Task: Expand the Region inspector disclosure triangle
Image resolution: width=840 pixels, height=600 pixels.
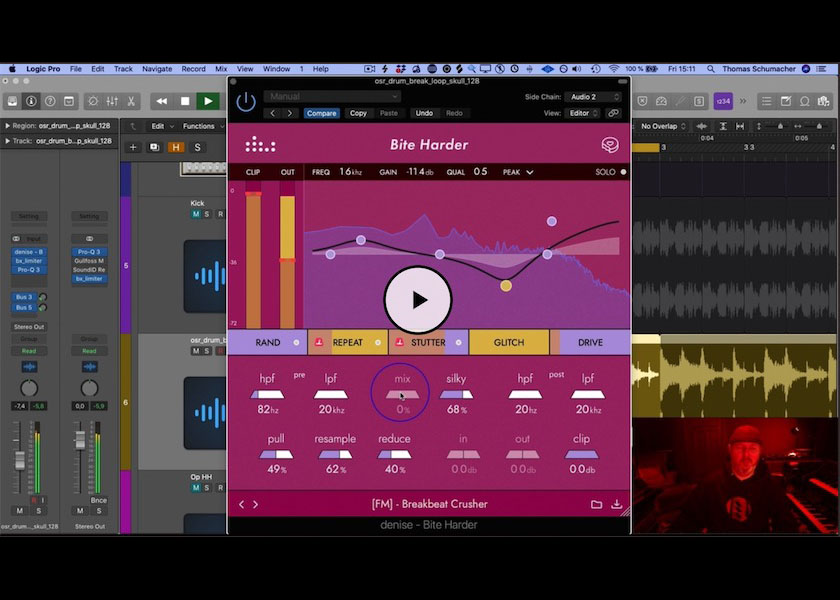Action: coord(8,126)
